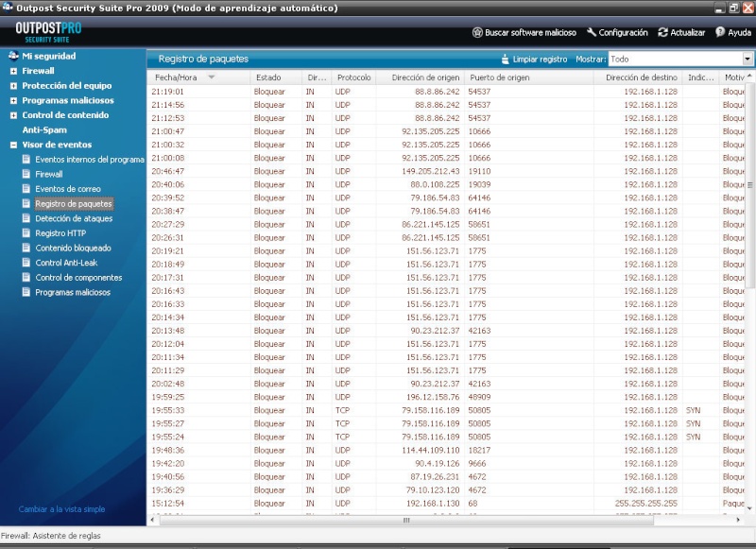The image size is (756, 549).
Task: Sort by Dirección de destino column header
Action: pos(638,77)
